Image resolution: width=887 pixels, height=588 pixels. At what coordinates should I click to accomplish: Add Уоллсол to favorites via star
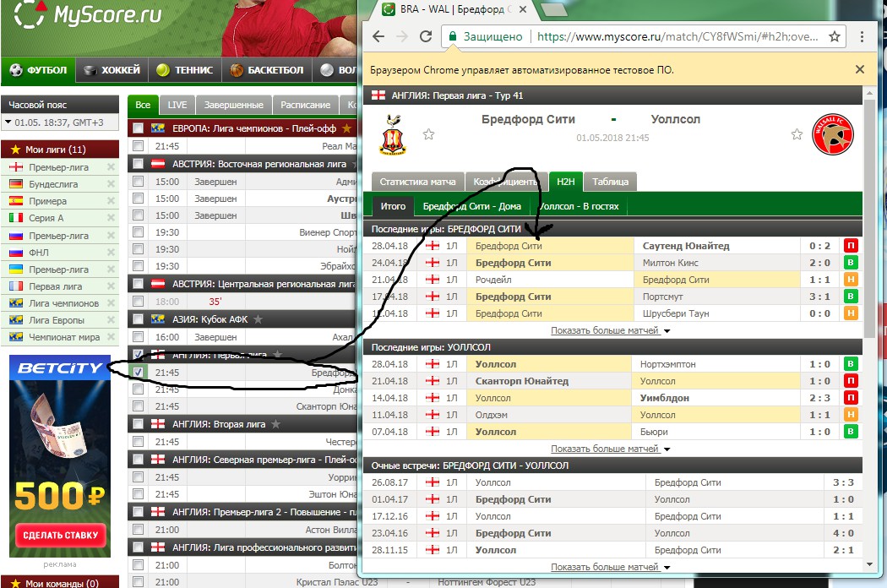[797, 134]
